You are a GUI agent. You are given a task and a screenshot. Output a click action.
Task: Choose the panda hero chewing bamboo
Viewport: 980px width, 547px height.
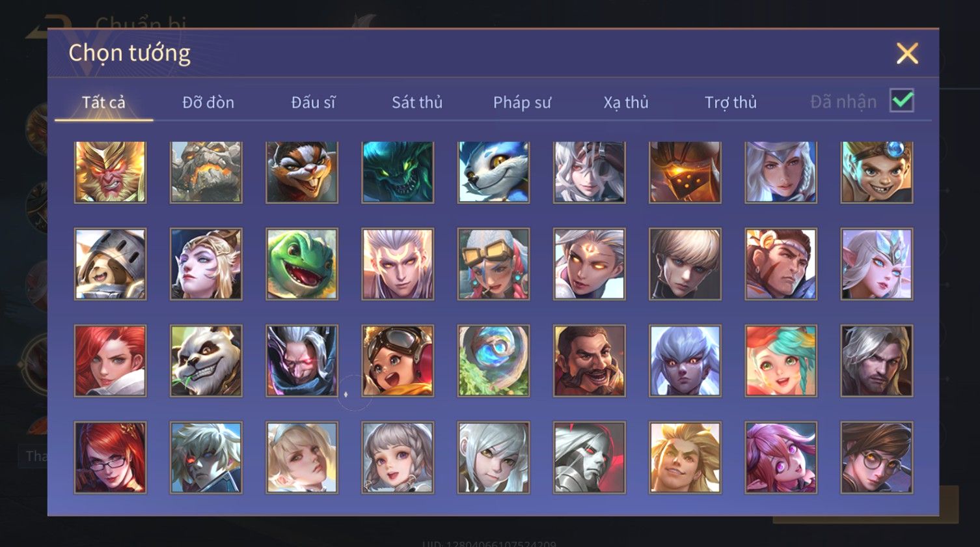pos(206,361)
